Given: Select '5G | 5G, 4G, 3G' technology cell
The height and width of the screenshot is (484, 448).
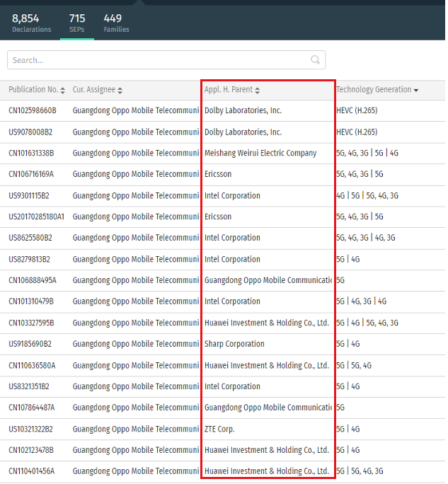Looking at the screenshot, I should click(360, 471).
